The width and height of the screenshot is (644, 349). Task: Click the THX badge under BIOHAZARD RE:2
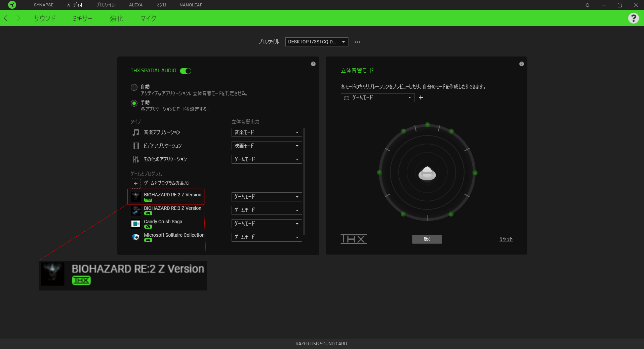[148, 200]
